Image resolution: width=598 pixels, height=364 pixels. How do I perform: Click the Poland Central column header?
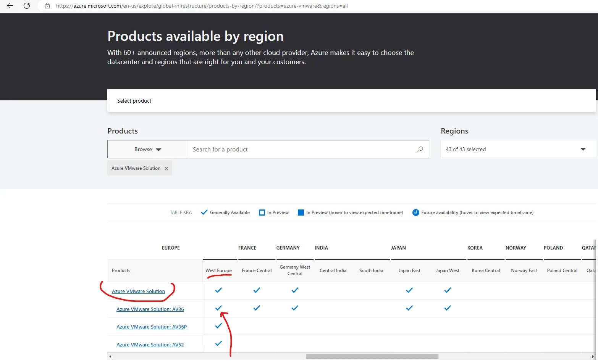[x=562, y=271]
